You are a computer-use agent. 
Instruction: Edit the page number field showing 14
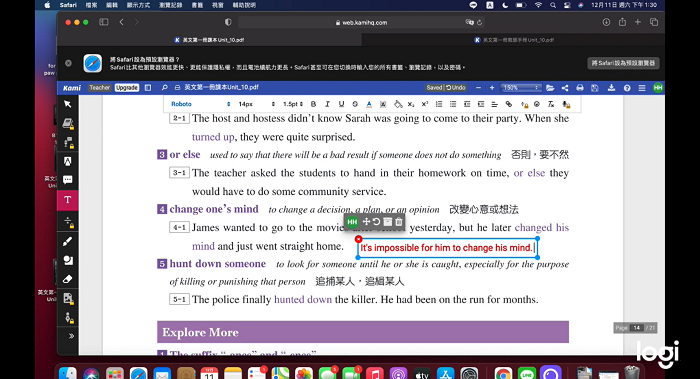[x=637, y=328]
